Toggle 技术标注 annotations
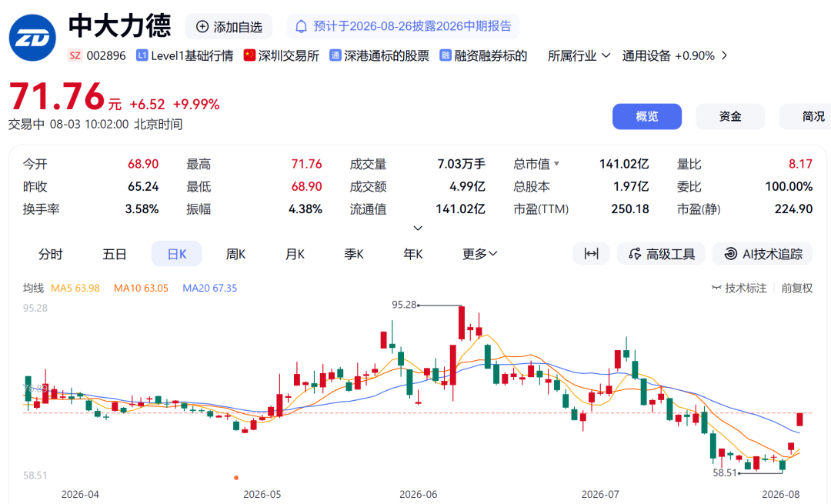The height and width of the screenshot is (504, 831). point(739,288)
